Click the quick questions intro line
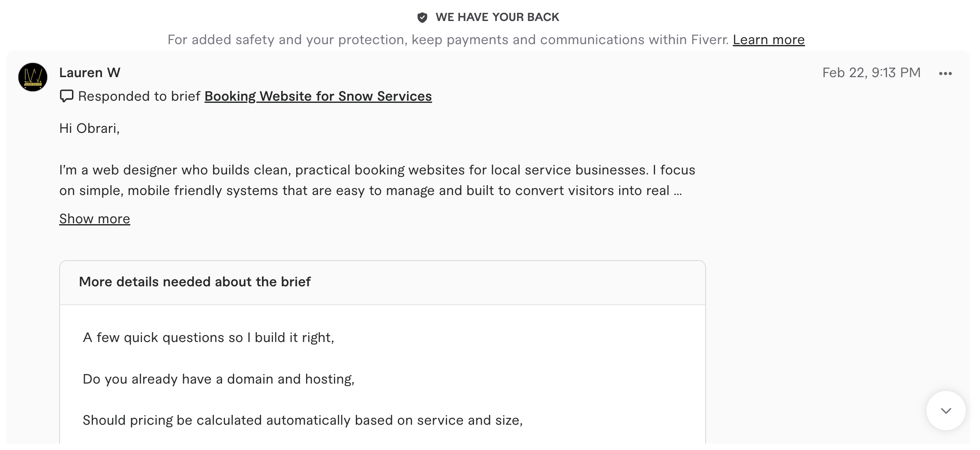 coord(209,337)
